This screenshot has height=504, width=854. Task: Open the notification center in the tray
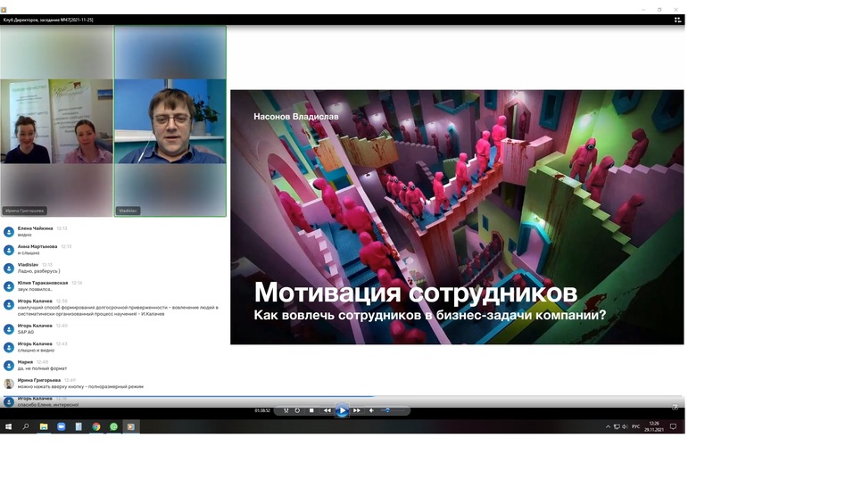[673, 427]
